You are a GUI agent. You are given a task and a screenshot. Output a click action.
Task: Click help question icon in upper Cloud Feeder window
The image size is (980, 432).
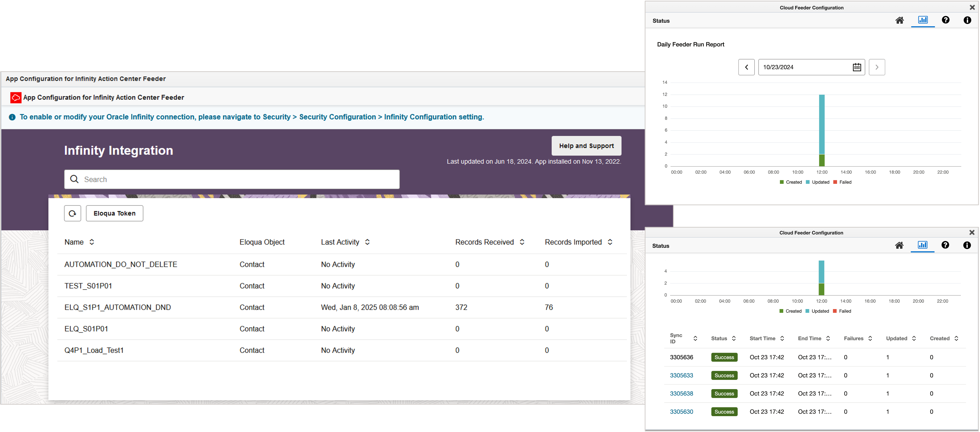pos(945,20)
